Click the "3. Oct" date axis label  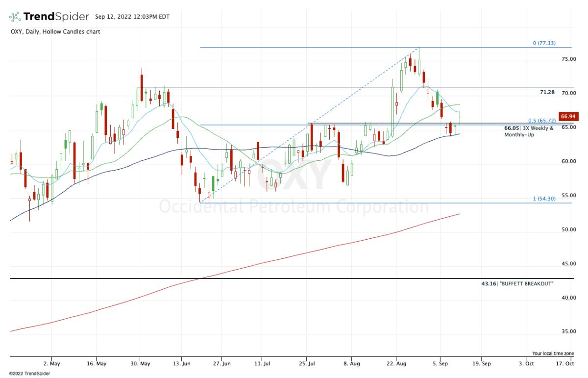coord(526,364)
